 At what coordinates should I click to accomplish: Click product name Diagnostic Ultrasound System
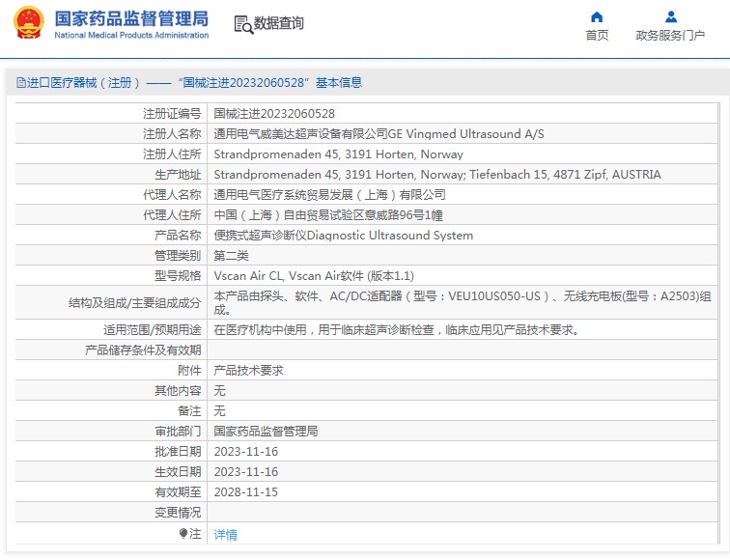pyautogui.click(x=343, y=236)
